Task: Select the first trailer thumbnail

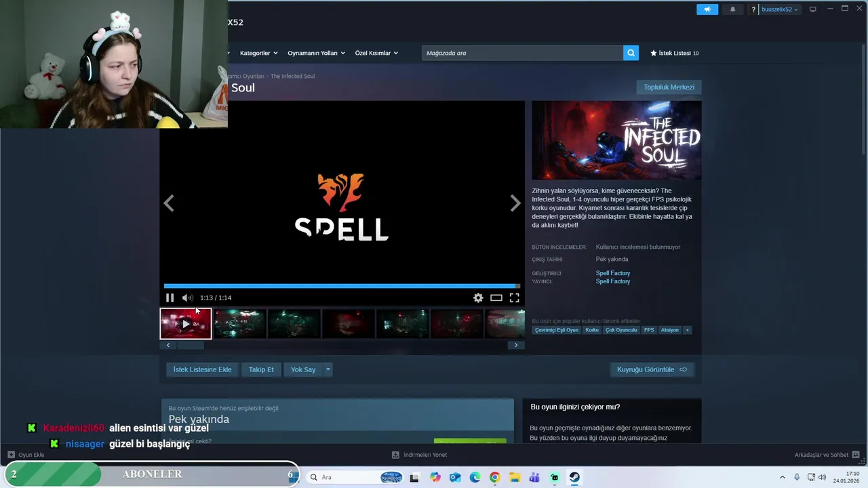Action: (186, 323)
